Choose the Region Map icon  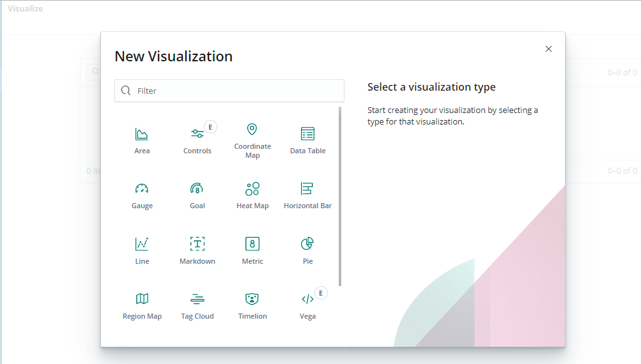click(x=142, y=299)
